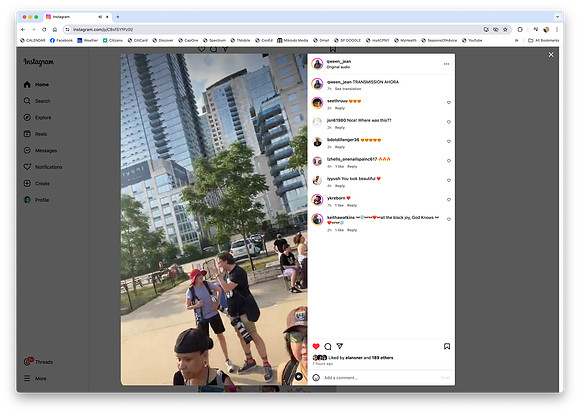
Task: Reply to keithawatkins' comment
Action: [x=352, y=230]
